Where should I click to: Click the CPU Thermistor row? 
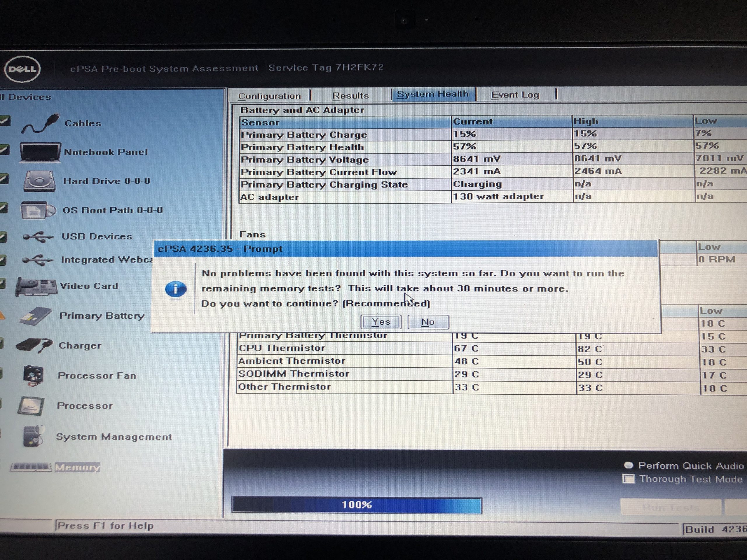[492, 348]
